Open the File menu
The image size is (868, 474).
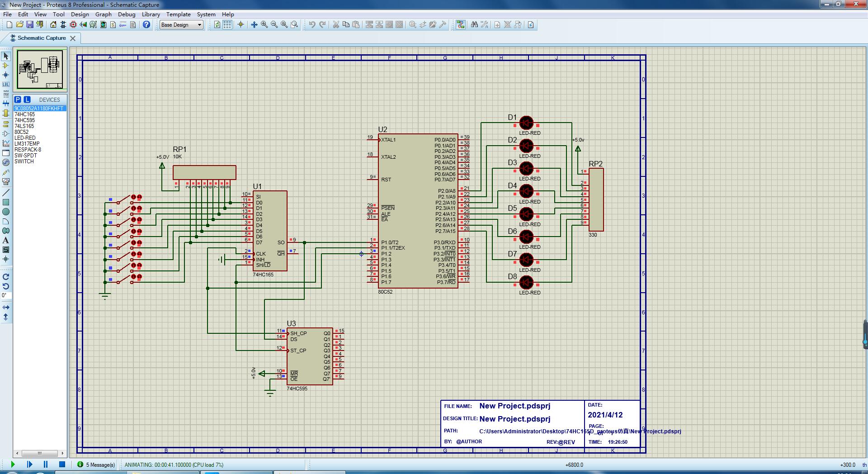pos(8,14)
